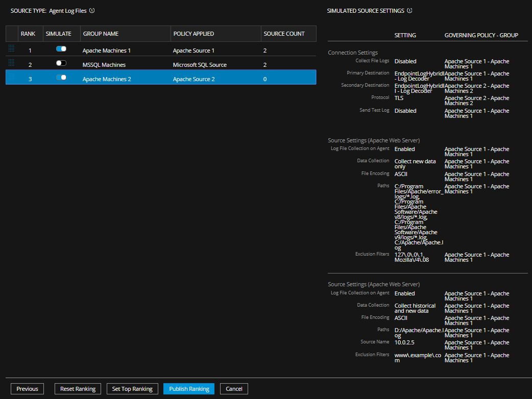Go back with the Previous button
The width and height of the screenshot is (532, 399).
(x=27, y=389)
